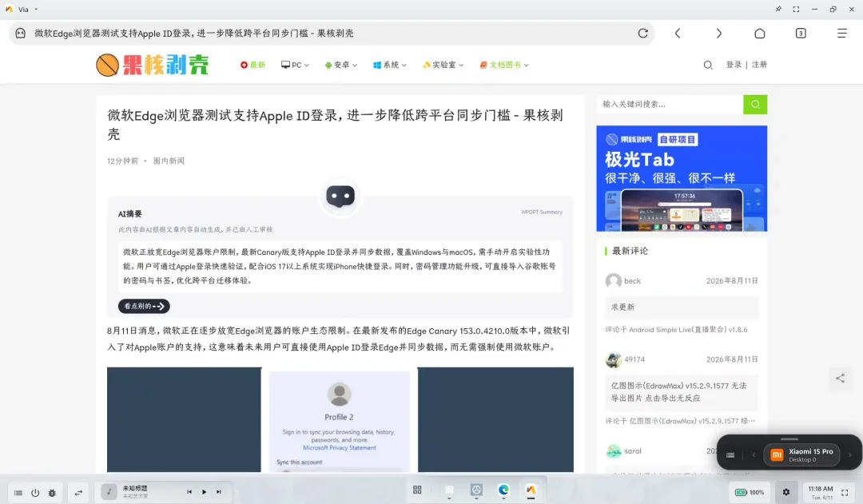
Task: Click the taskbar fullscreen corner icon
Action: pyautogui.click(x=845, y=493)
